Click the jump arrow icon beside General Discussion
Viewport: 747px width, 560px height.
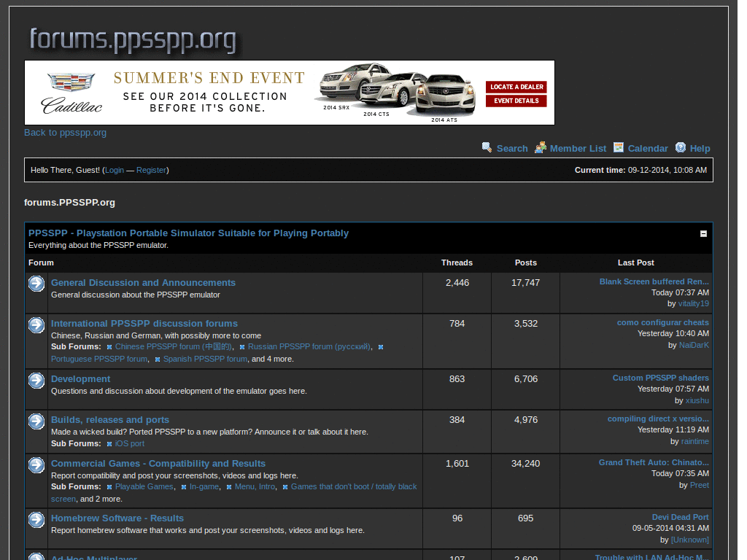36,283
